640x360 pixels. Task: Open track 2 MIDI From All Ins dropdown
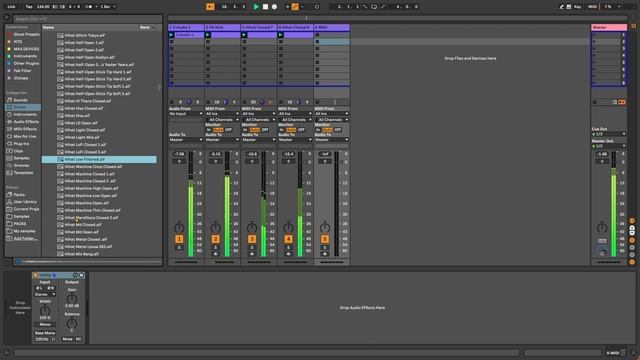coord(222,114)
